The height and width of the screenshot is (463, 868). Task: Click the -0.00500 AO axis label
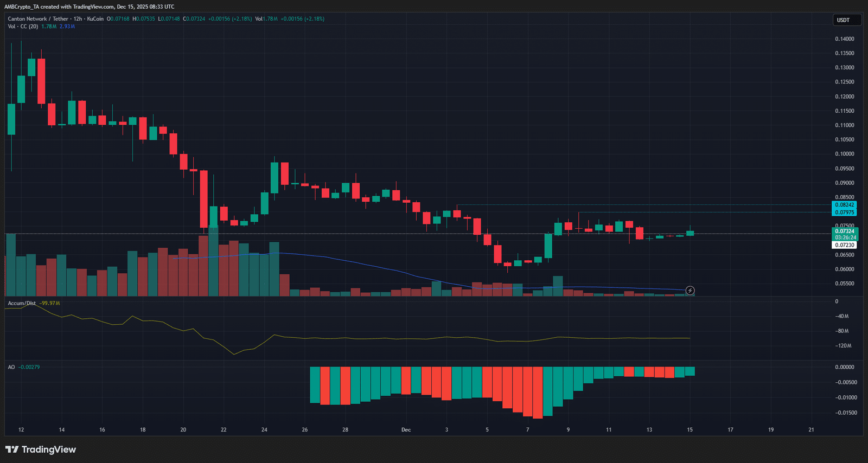click(x=845, y=383)
